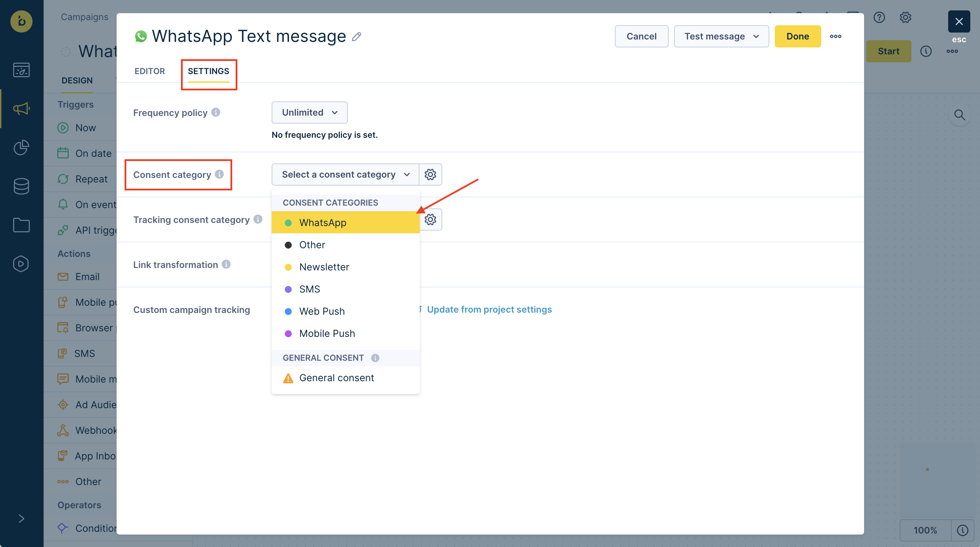Open consent category gear settings

pos(430,175)
